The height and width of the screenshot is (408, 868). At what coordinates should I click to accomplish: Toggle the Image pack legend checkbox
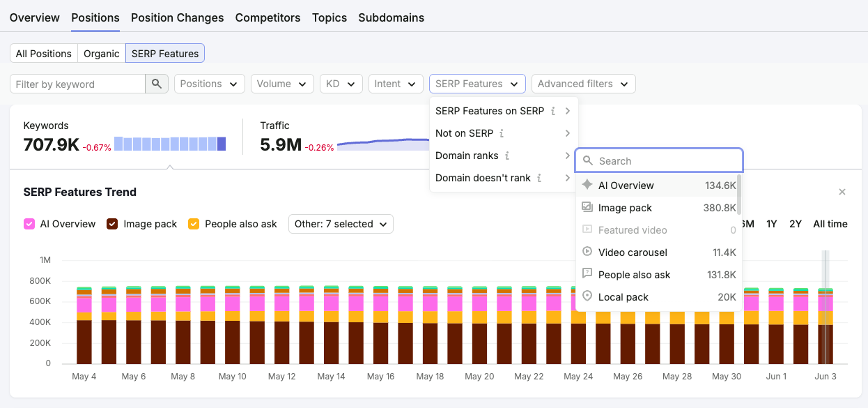click(x=112, y=224)
